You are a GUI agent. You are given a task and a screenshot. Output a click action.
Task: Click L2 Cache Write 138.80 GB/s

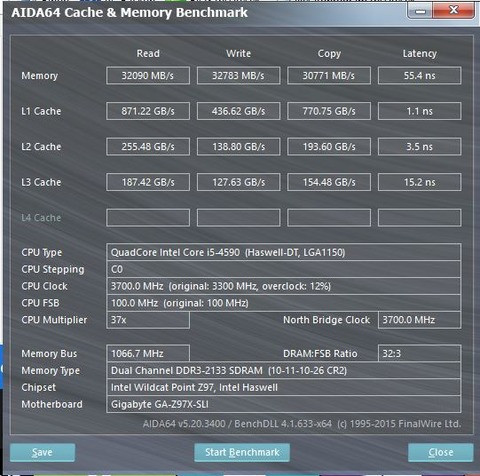(238, 147)
